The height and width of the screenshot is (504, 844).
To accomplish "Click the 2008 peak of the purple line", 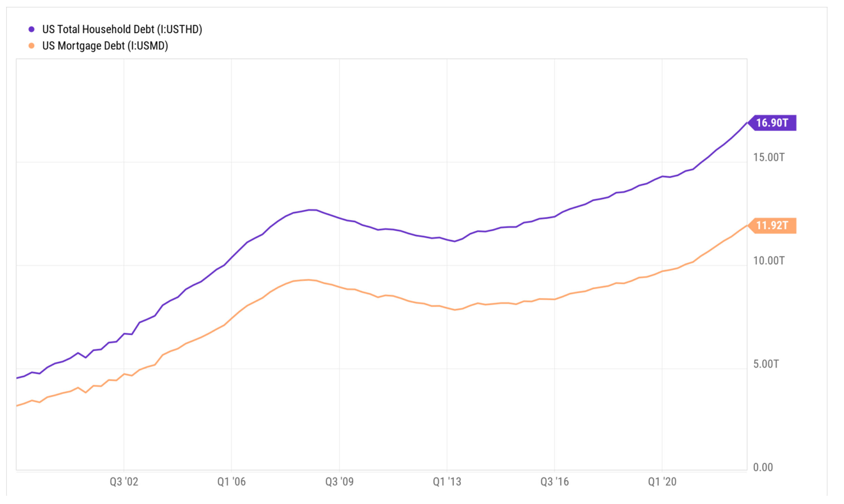I will [312, 210].
